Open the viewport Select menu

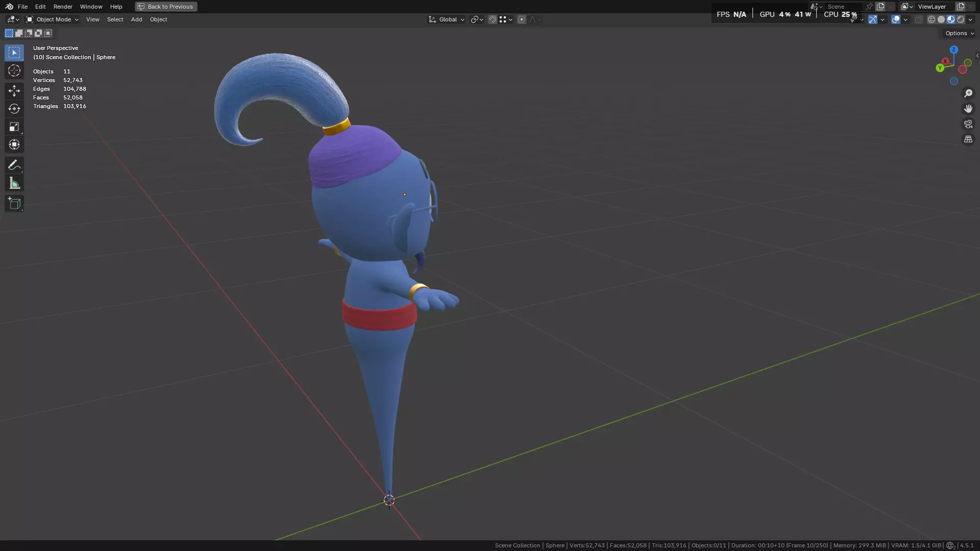click(115, 19)
